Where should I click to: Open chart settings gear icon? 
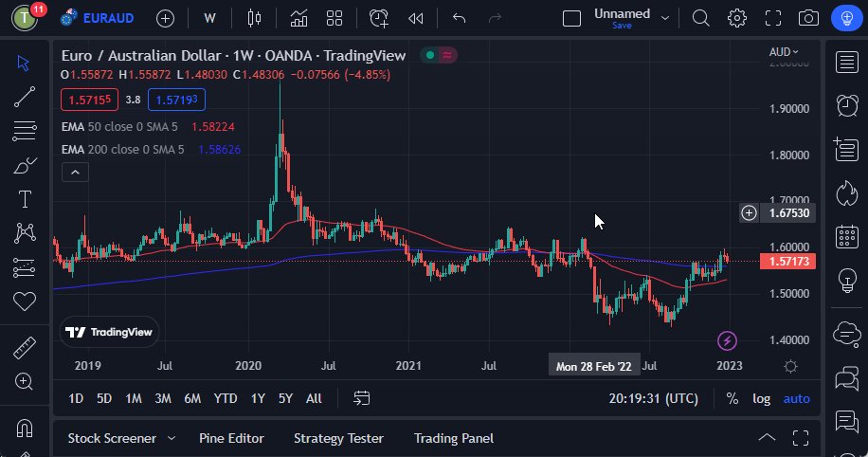click(x=736, y=18)
